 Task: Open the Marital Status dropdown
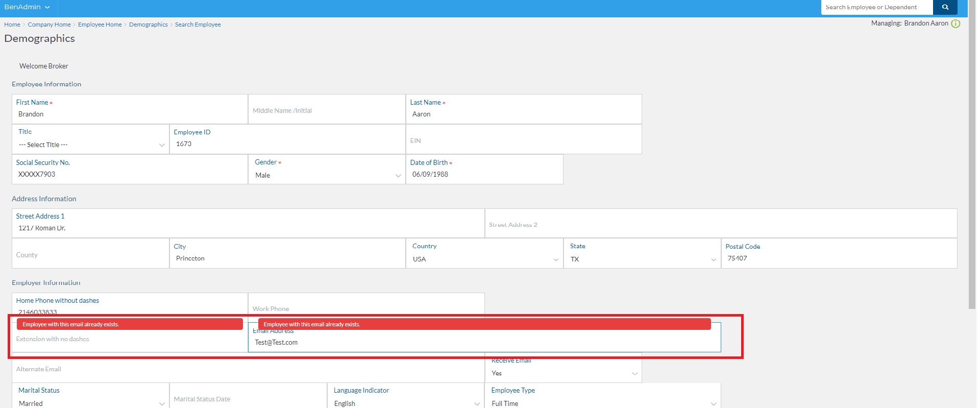(x=91, y=403)
